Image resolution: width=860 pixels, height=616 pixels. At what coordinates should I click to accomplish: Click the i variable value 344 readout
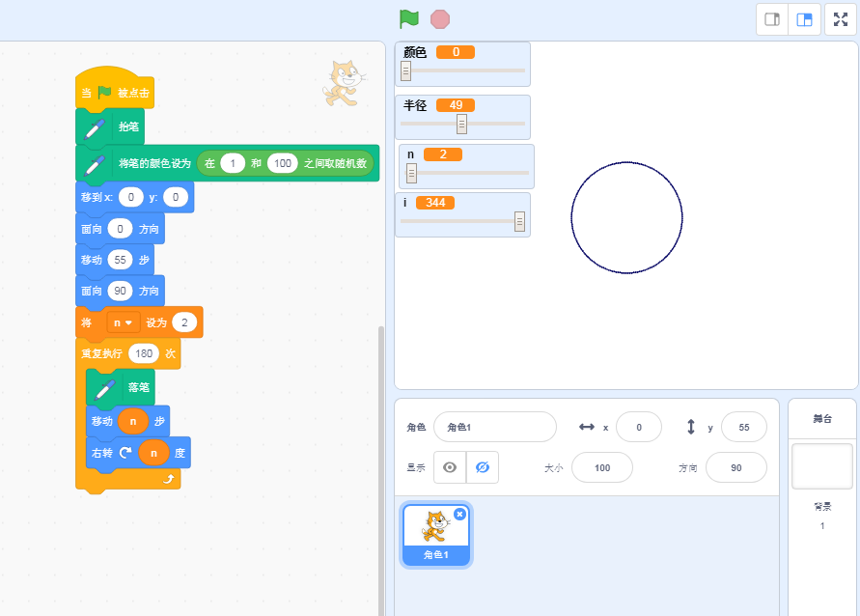tap(435, 203)
